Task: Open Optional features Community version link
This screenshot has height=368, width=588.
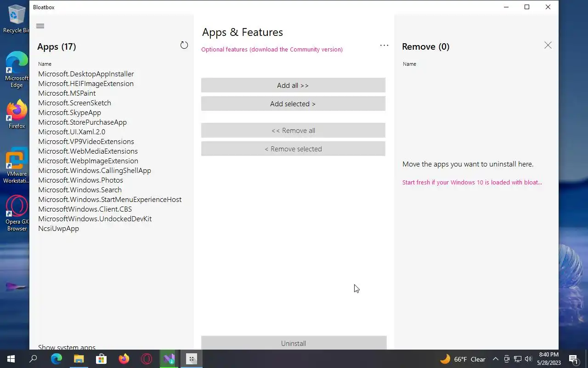Action: pyautogui.click(x=272, y=49)
